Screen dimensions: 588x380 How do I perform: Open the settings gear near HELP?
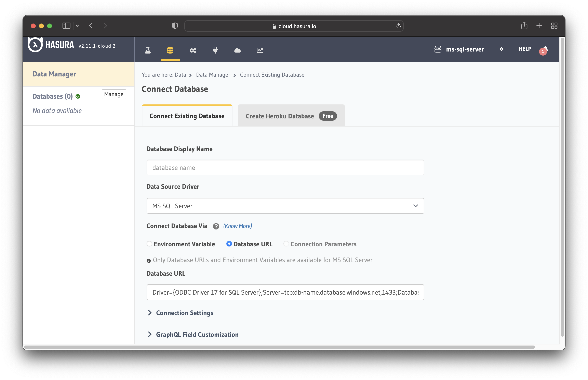click(501, 49)
